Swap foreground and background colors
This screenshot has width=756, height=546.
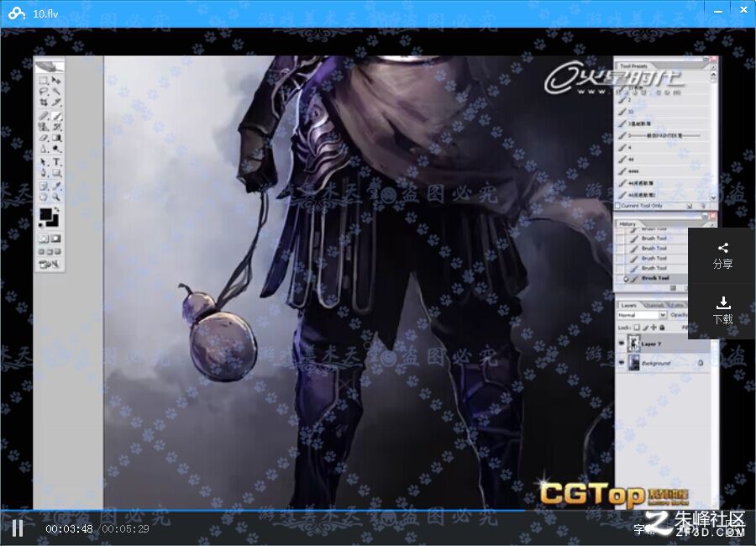pyautogui.click(x=56, y=210)
